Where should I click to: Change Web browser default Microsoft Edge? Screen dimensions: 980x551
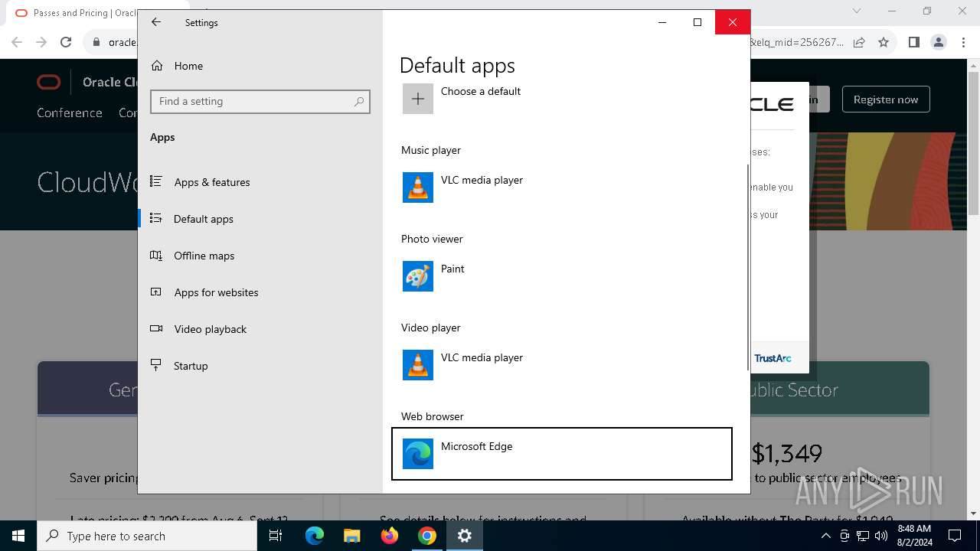coord(562,454)
